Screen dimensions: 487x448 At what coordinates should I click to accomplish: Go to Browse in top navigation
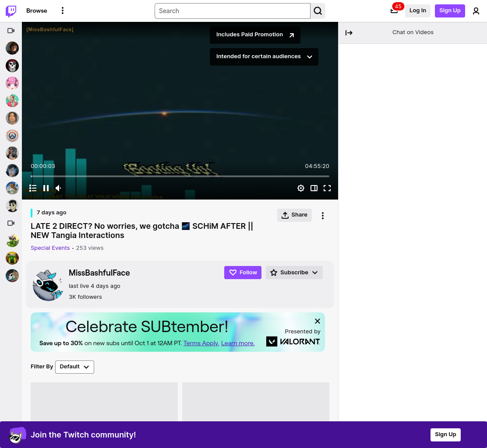point(37,10)
